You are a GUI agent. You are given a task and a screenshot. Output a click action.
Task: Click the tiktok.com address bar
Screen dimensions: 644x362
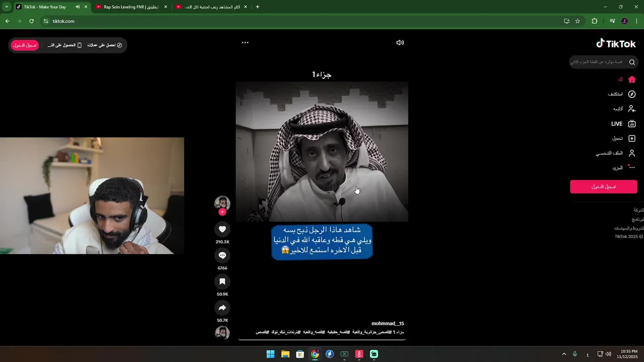[302, 21]
